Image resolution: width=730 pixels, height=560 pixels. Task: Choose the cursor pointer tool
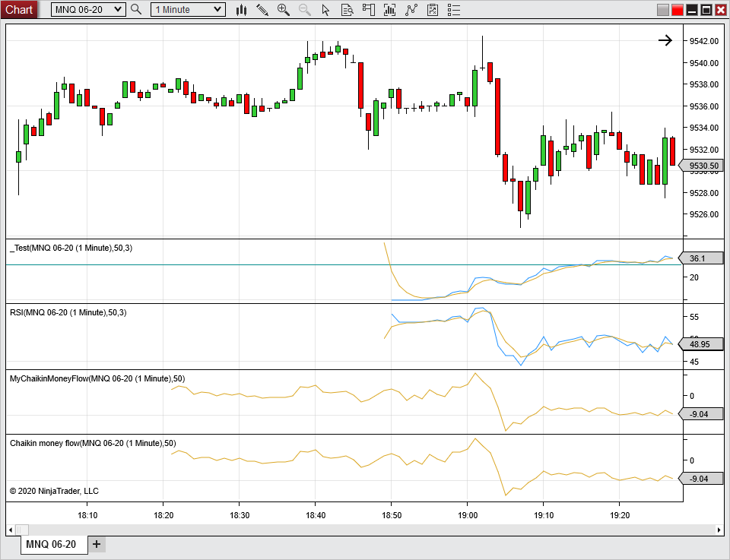325,9
